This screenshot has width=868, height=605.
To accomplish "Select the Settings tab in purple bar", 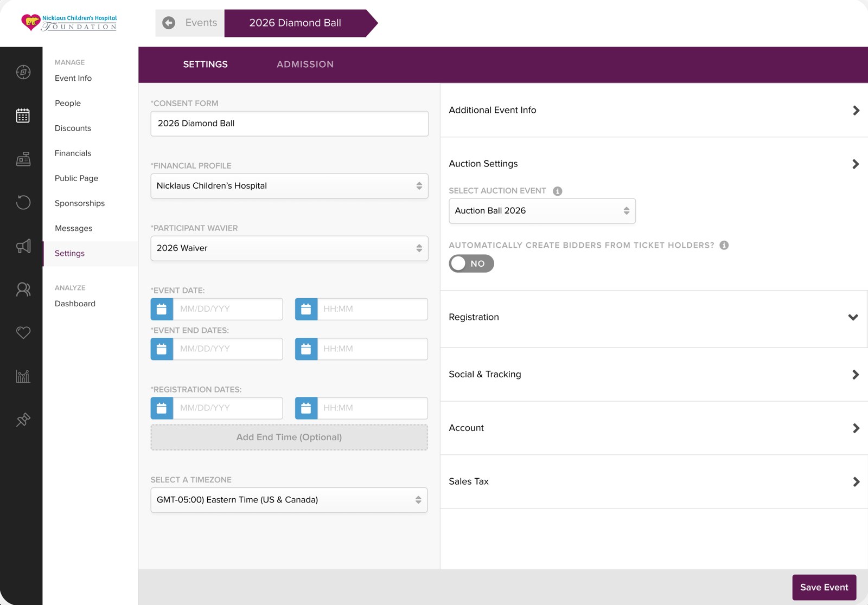I will (206, 65).
